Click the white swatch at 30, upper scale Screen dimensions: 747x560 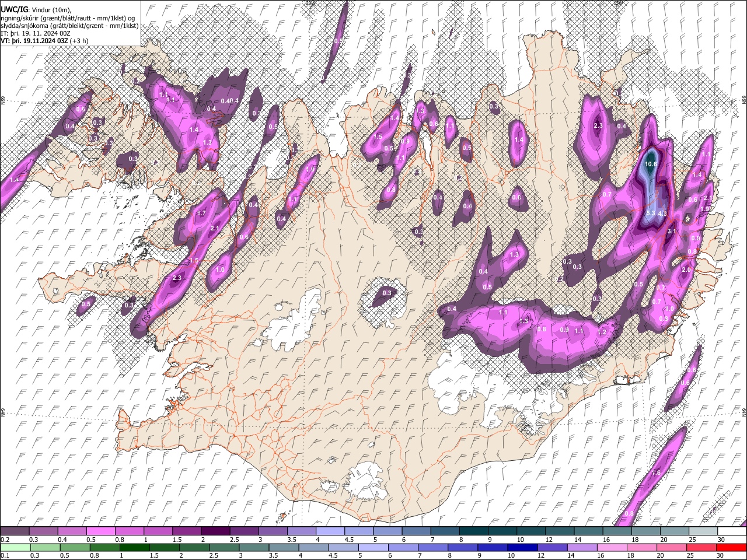[x=732, y=531]
